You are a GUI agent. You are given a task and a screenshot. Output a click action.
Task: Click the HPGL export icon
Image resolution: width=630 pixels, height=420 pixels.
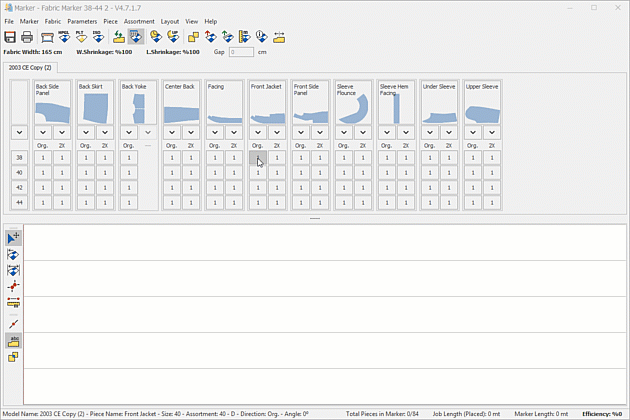click(x=63, y=37)
